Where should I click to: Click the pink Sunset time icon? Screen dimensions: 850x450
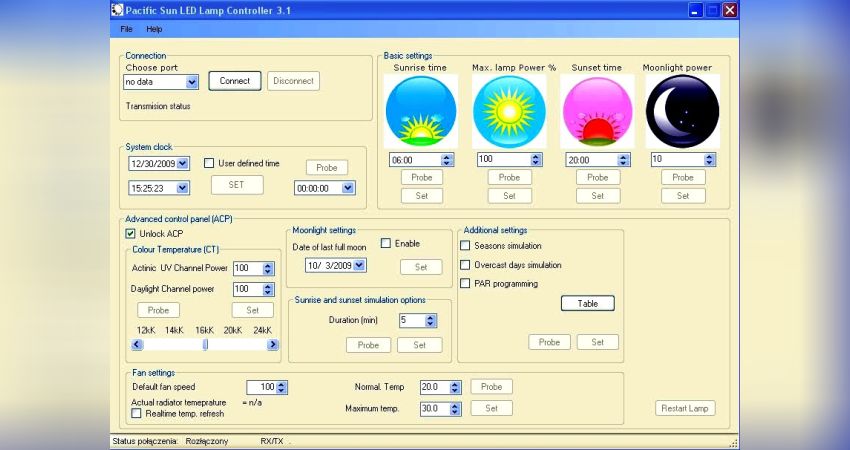pos(597,111)
